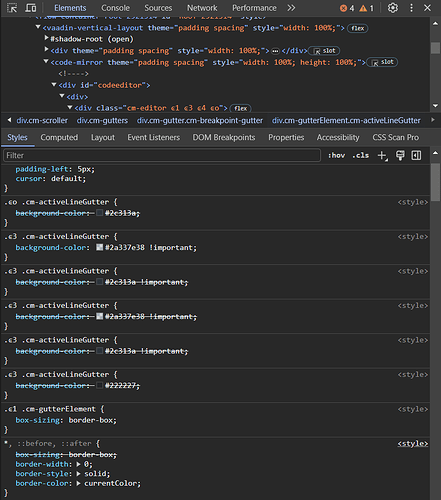Show more tabs chevron
This screenshot has width=441, height=500.
(291, 8)
